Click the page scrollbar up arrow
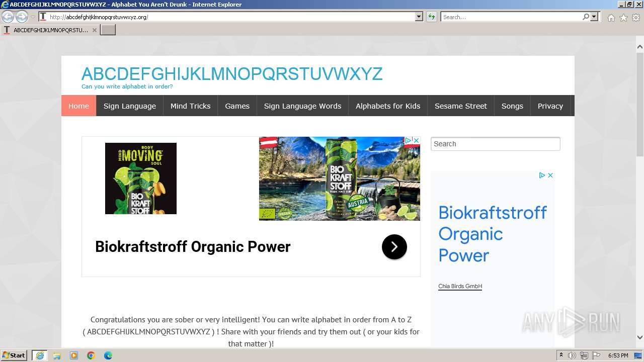Screen dimensions: 644x362 pos(639,47)
